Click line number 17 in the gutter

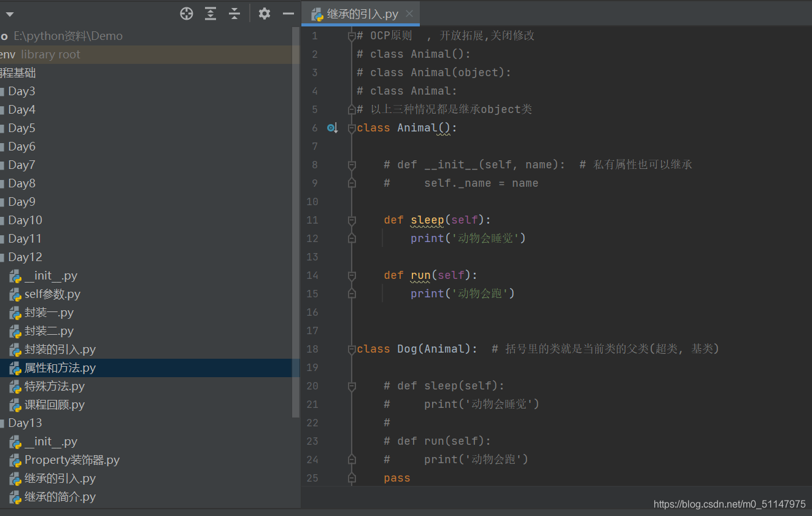(x=312, y=330)
